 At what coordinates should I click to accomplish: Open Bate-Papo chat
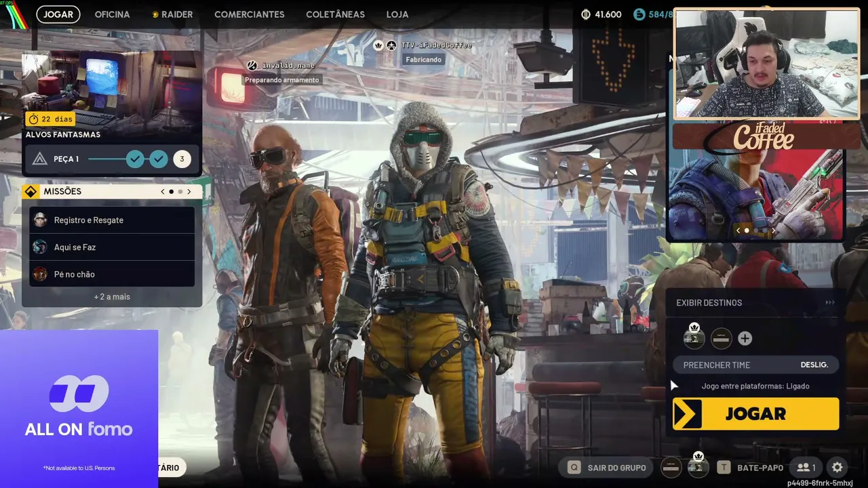tap(759, 467)
